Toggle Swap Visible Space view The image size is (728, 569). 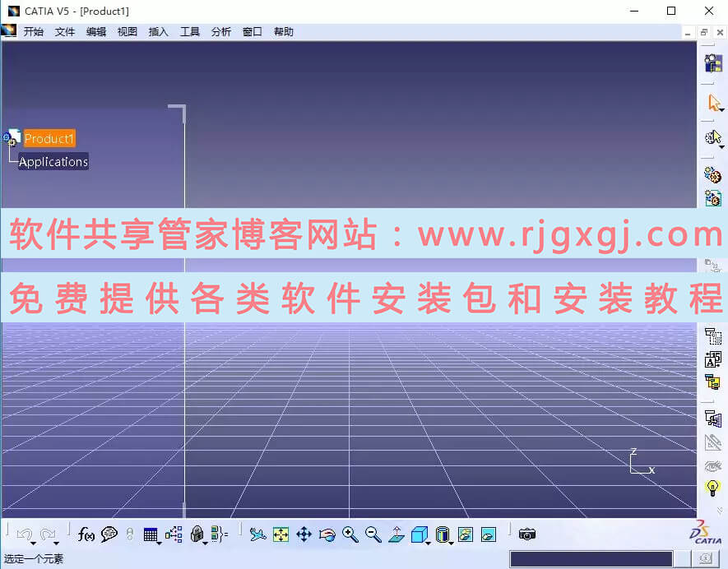[489, 534]
